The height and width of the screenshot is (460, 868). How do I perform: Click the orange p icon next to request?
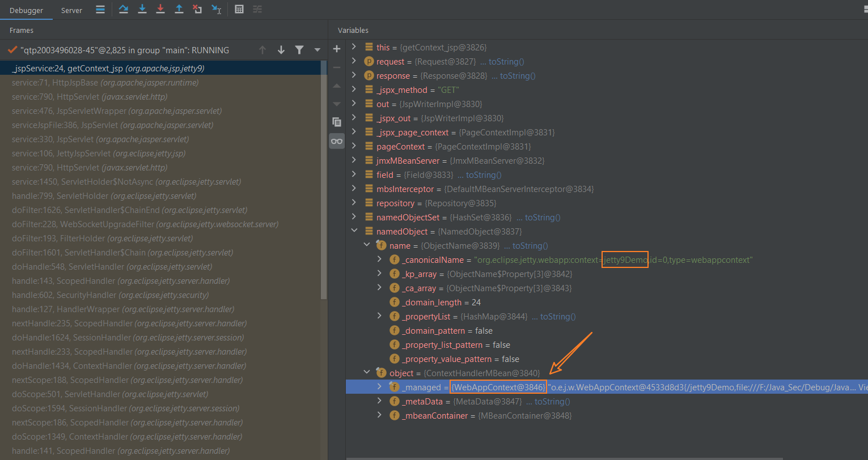tap(369, 61)
